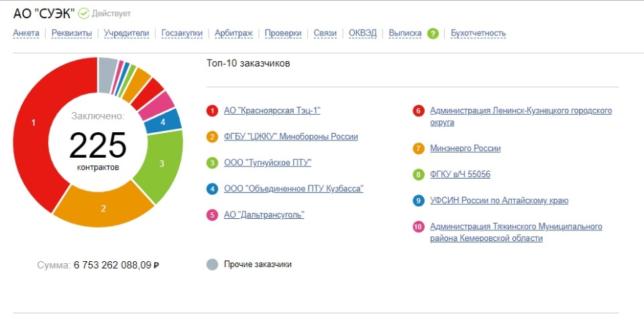Click the green help question mark icon
The width and height of the screenshot is (644, 327).
pyautogui.click(x=433, y=34)
